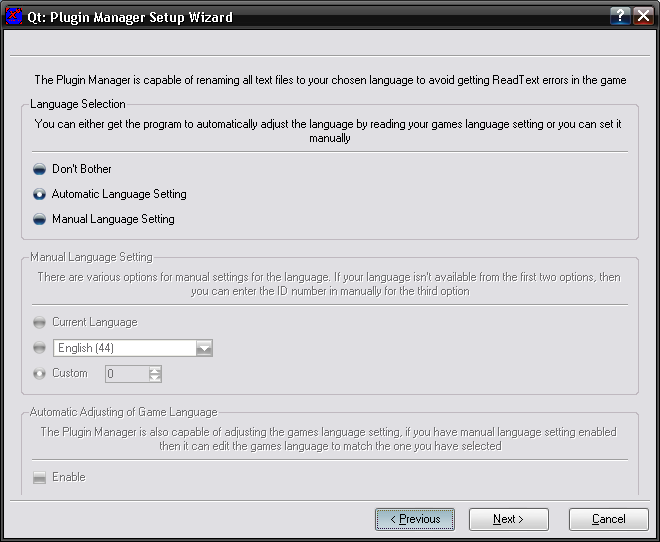Click the Plugin Manager app icon in title bar
Screen dimensions: 660x542
[15, 17]
